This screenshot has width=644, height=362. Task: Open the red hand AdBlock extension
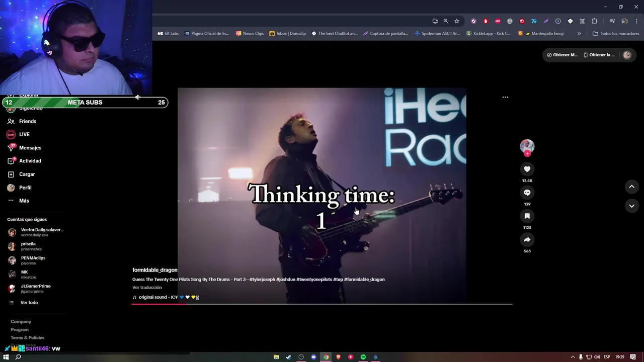coord(486,21)
